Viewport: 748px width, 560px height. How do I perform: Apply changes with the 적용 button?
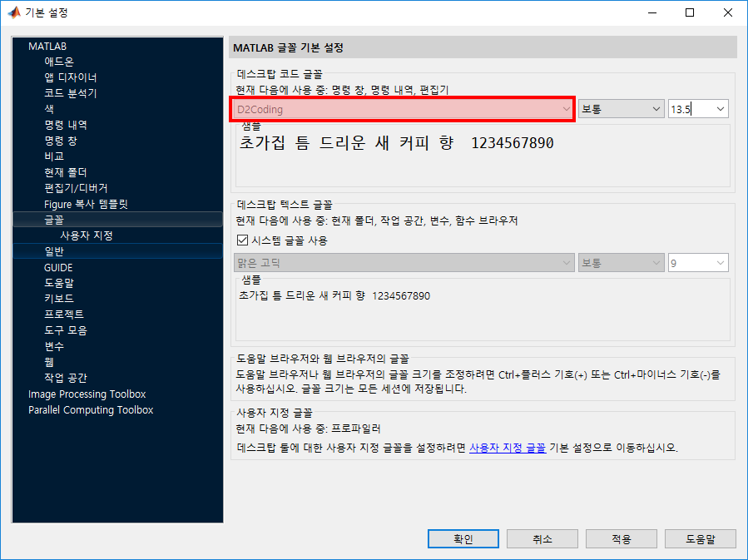pyautogui.click(x=621, y=539)
